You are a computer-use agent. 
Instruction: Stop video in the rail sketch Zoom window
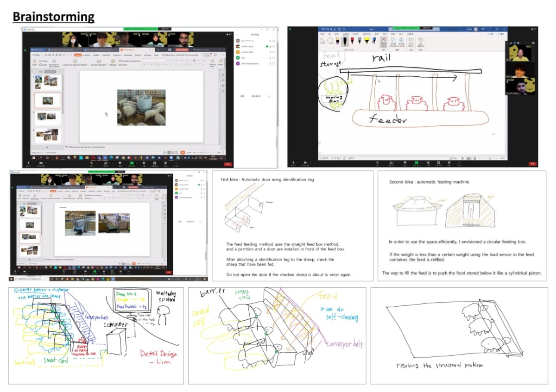point(305,163)
